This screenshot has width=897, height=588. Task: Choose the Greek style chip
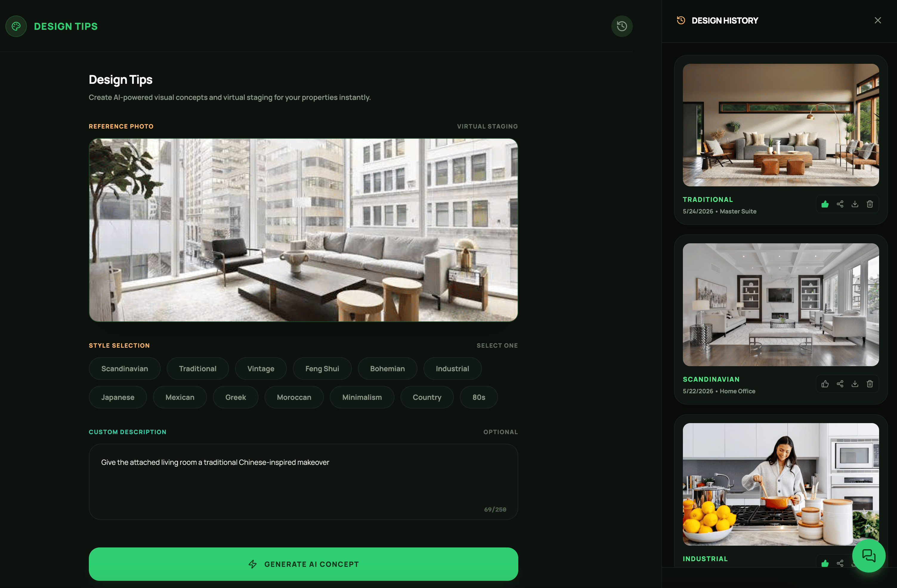pyautogui.click(x=235, y=397)
